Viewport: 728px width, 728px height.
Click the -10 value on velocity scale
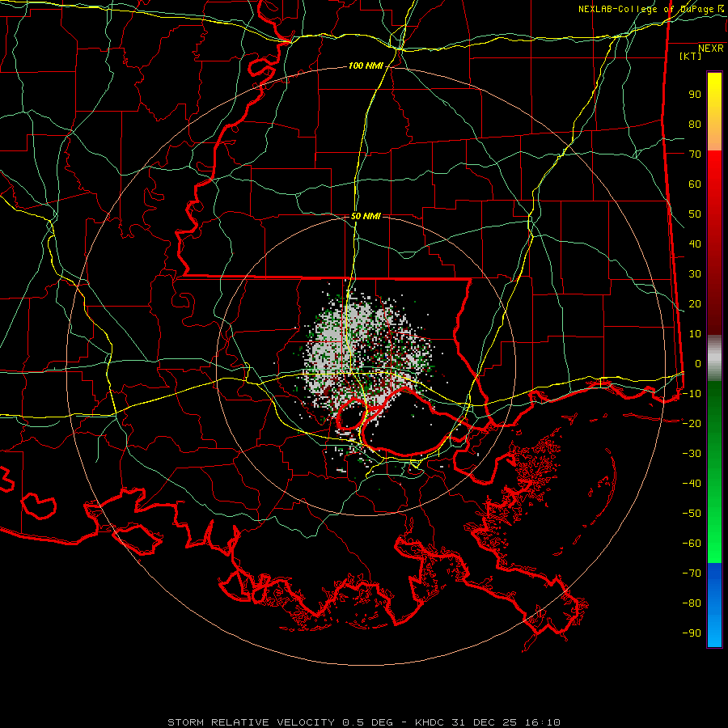pos(692,394)
